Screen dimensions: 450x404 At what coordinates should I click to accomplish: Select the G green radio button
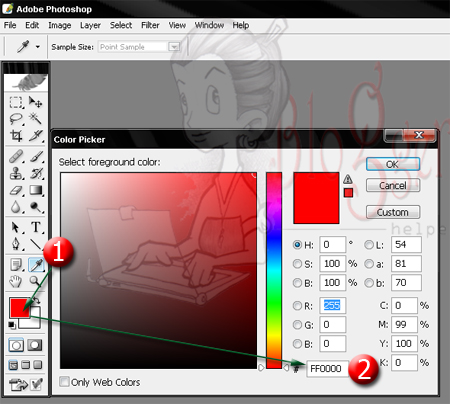coord(297,325)
